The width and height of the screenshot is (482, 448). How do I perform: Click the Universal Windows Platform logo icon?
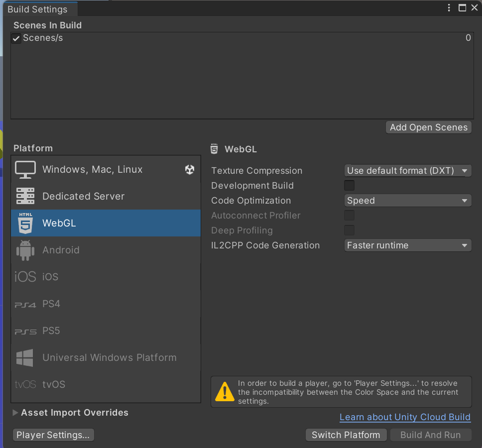(24, 358)
